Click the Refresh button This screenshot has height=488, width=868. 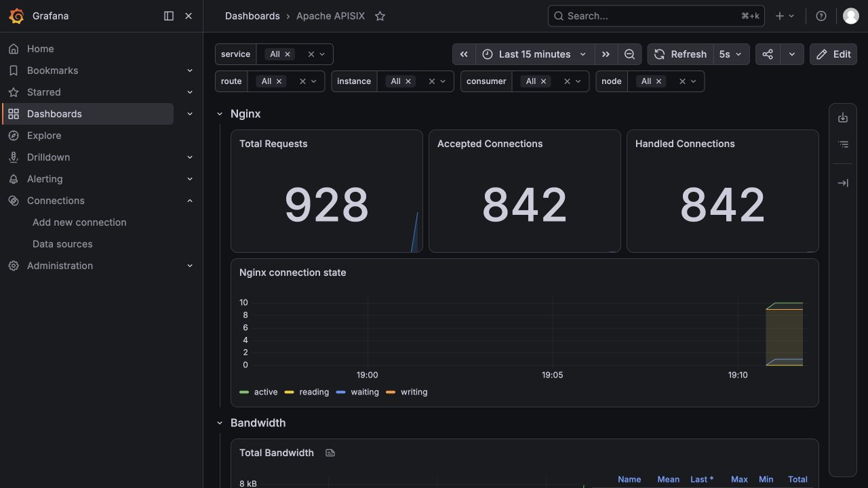point(680,54)
